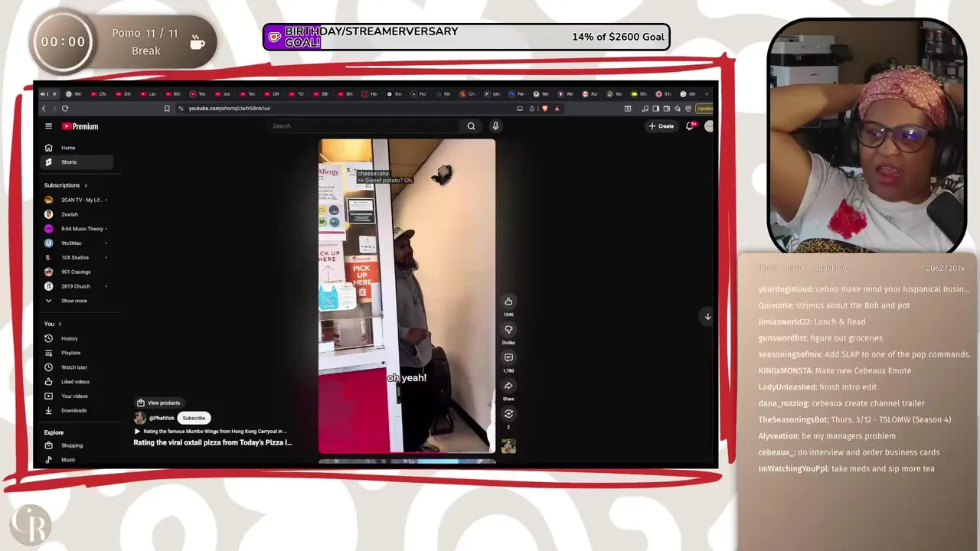
Task: Go back in the browser
Action: [x=44, y=109]
